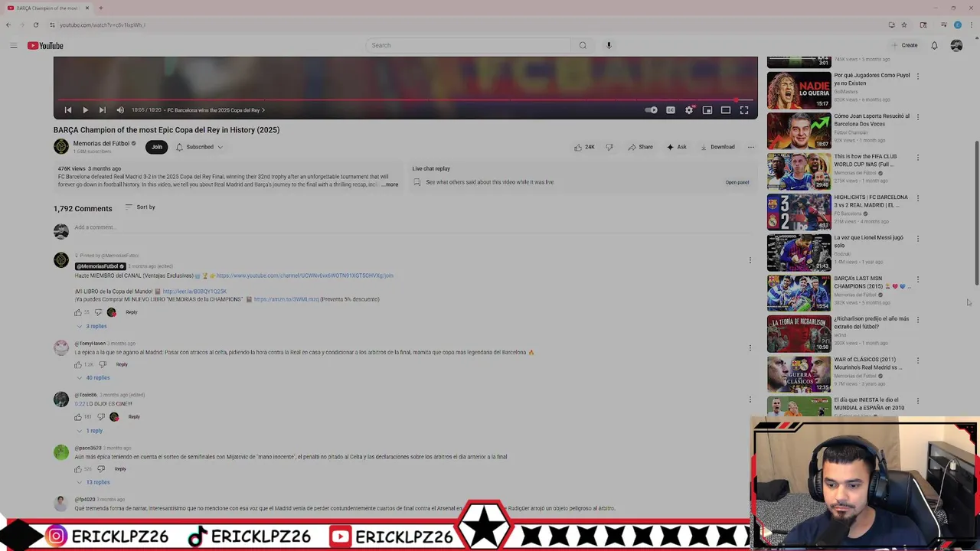The image size is (980, 551).
Task: Toggle the autoplay switch in the player
Action: [x=651, y=110]
